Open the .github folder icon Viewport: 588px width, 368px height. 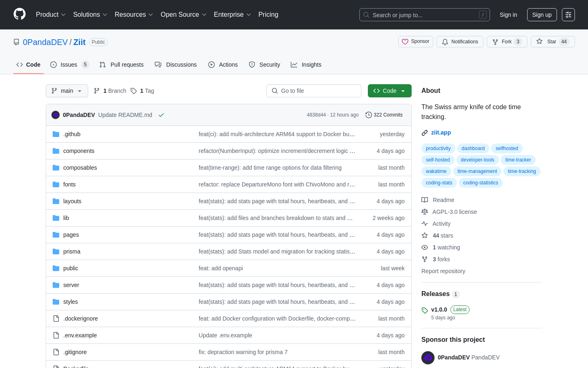click(56, 134)
